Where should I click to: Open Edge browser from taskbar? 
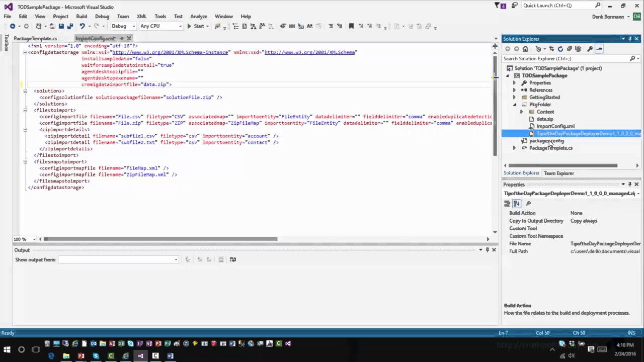pyautogui.click(x=51, y=355)
